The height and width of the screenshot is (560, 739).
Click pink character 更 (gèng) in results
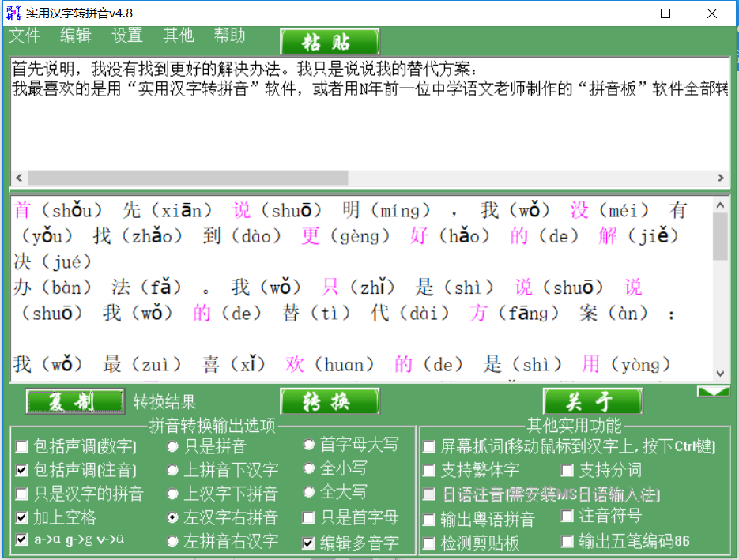point(311,235)
